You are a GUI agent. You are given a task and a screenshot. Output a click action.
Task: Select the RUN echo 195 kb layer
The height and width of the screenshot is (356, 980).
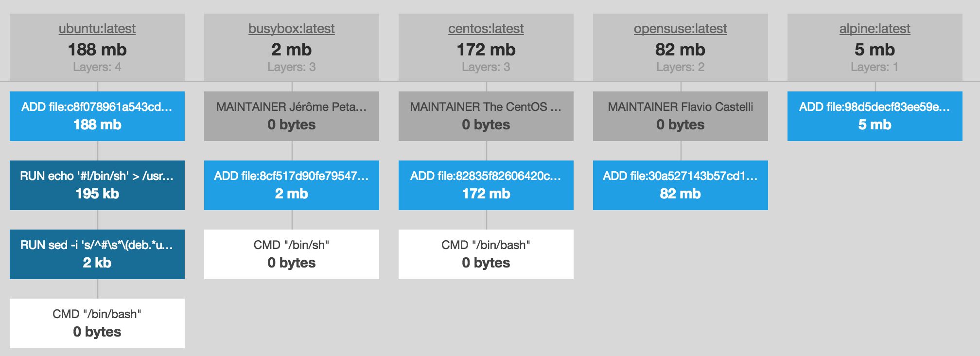point(97,185)
